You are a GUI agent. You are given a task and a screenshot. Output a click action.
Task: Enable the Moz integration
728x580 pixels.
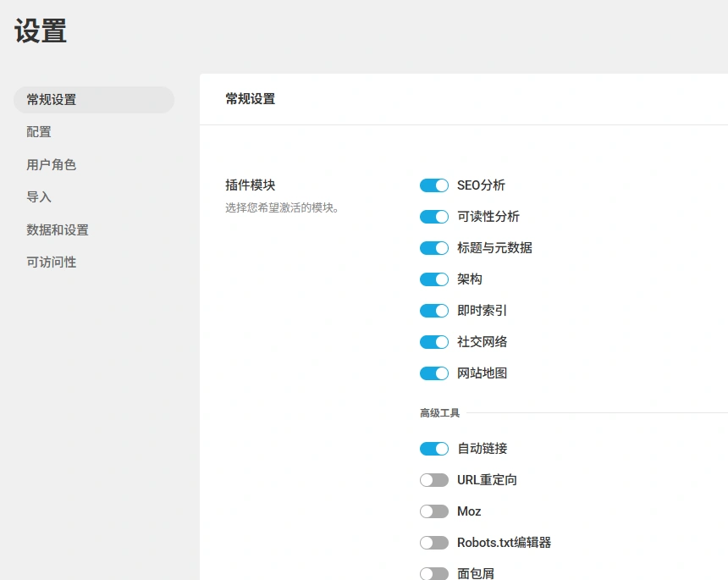click(x=433, y=511)
